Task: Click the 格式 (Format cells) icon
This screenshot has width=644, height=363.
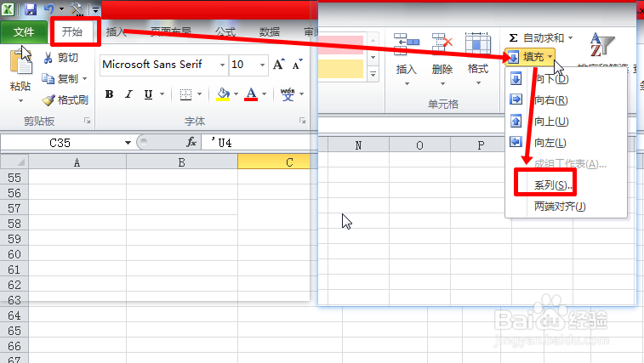Action: [x=477, y=43]
